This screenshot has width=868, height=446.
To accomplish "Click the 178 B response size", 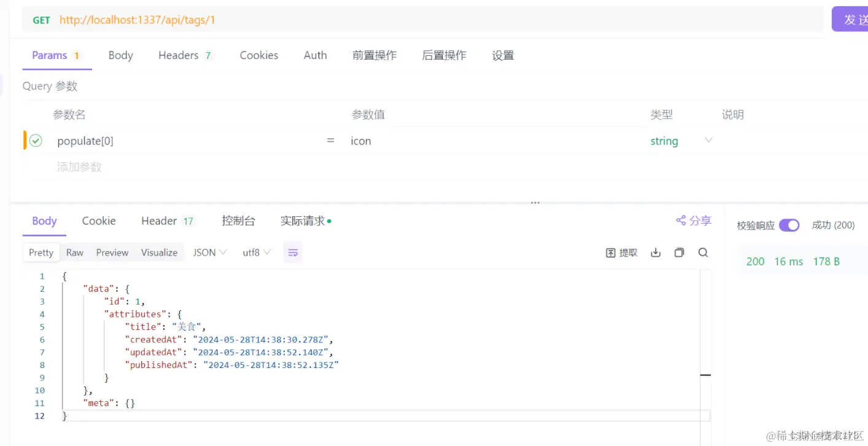I will click(x=826, y=262).
